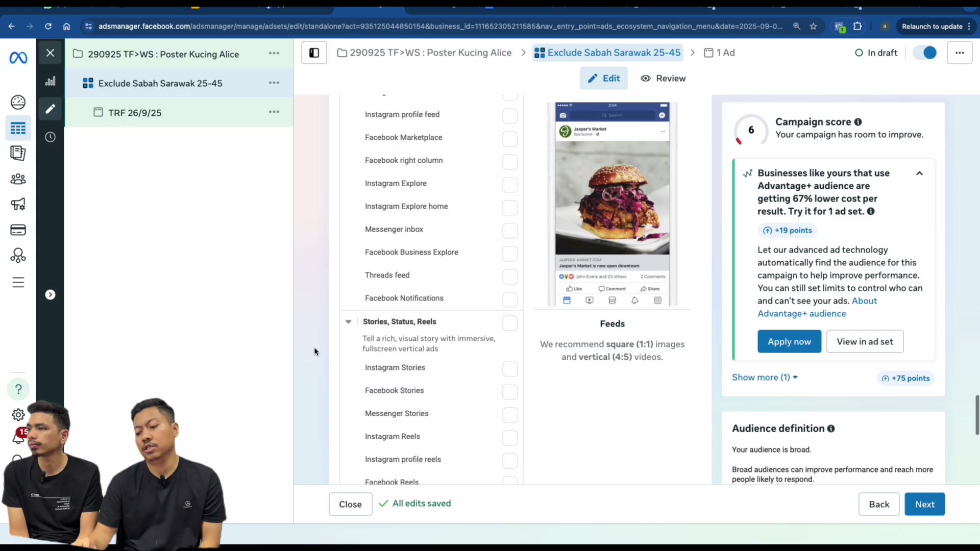Close the editing pane with X
The image size is (980, 551).
(50, 53)
